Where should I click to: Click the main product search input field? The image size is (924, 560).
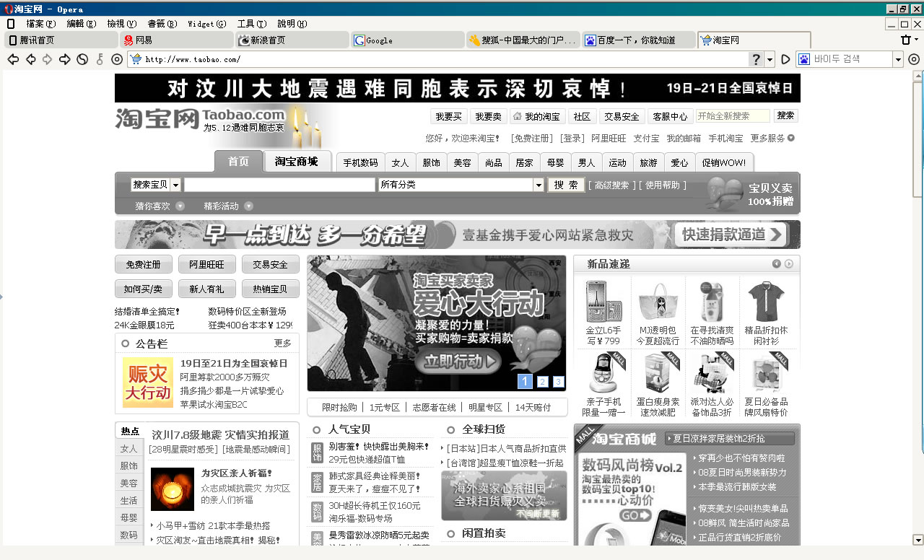(x=279, y=185)
